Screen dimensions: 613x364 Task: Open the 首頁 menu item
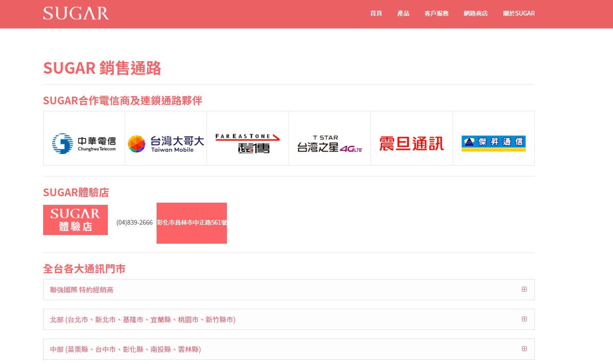376,13
